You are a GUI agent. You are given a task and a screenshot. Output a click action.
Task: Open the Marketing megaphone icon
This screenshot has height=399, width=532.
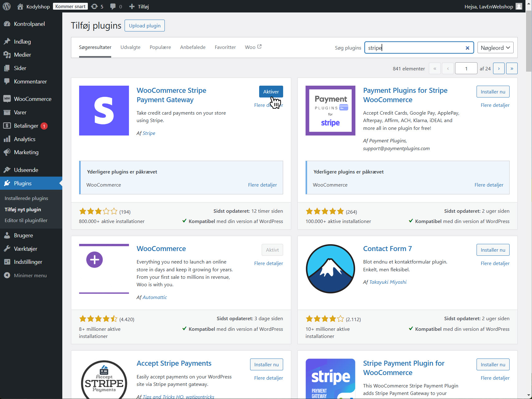7,152
